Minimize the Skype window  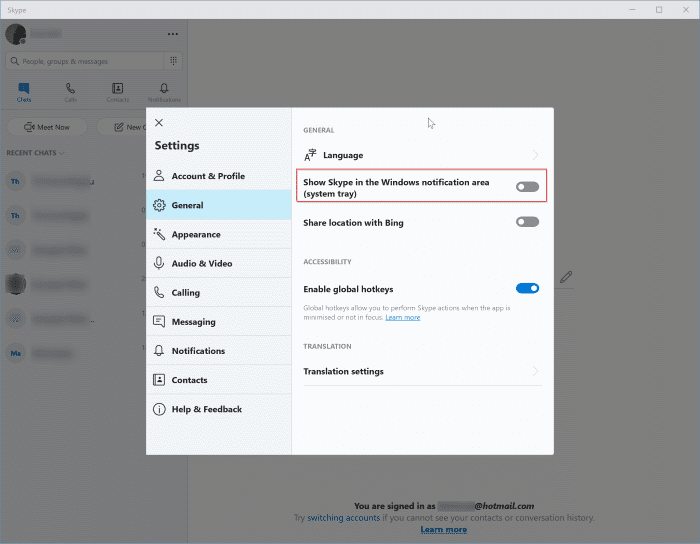[x=633, y=10]
